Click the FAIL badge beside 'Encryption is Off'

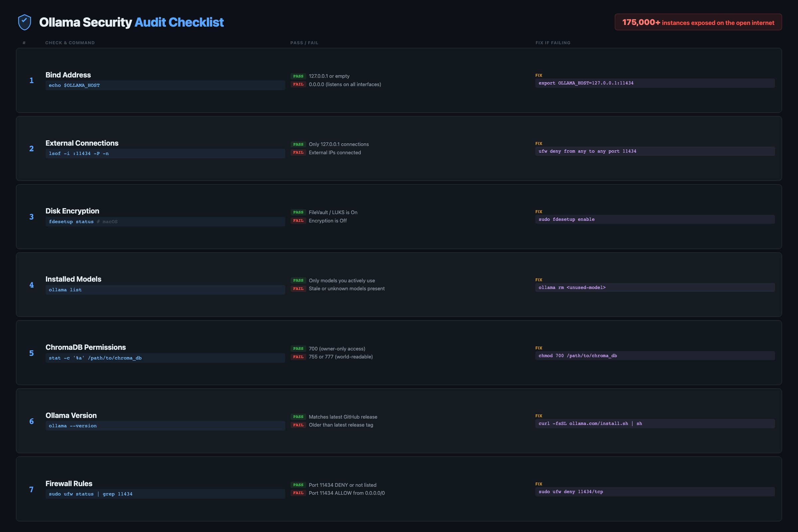[298, 220]
